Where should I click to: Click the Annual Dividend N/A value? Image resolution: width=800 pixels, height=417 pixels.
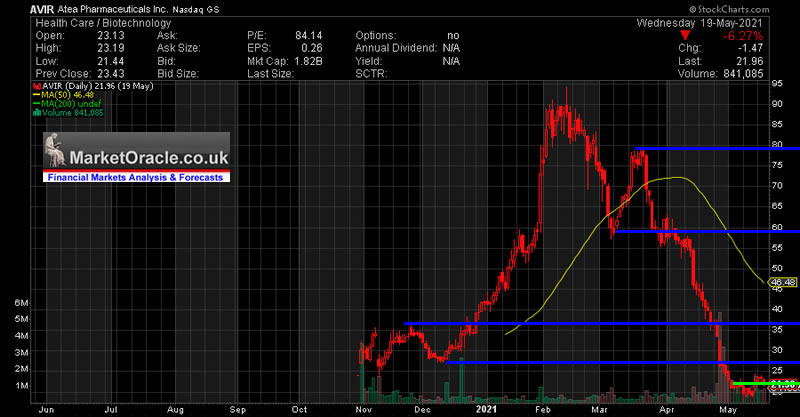coord(451,48)
